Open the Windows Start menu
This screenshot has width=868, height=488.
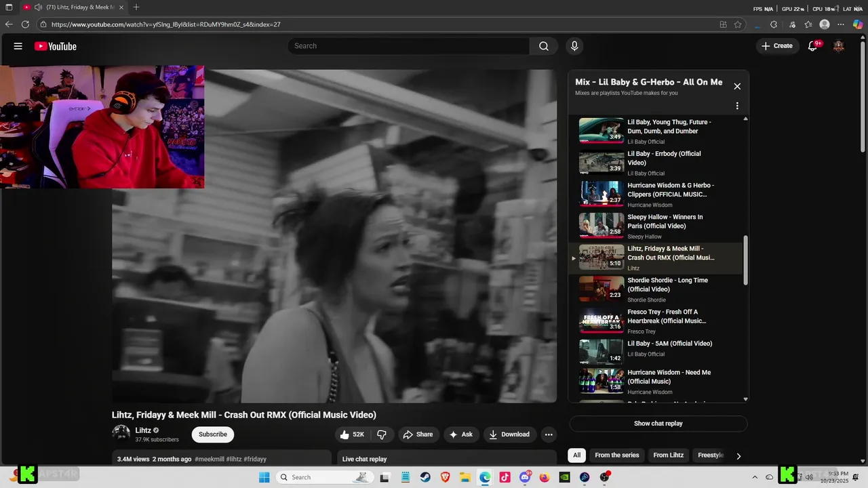[x=264, y=477]
